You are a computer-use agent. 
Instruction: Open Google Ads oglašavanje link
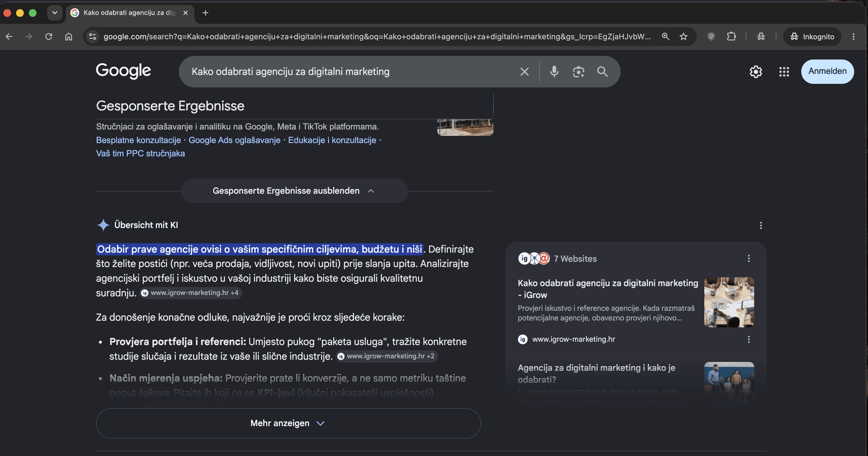pyautogui.click(x=235, y=140)
